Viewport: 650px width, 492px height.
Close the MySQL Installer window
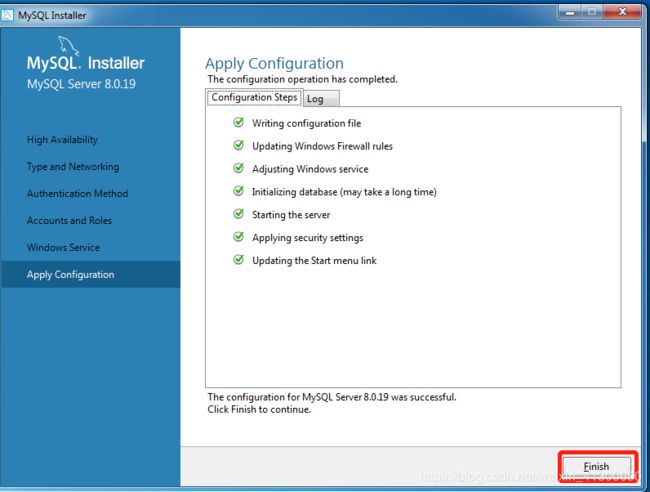pos(622,12)
